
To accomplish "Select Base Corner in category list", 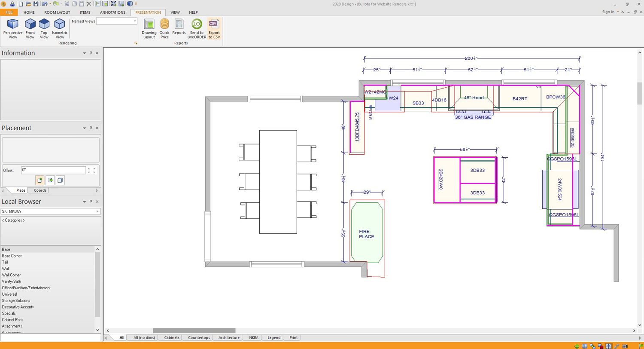I will click(x=12, y=256).
